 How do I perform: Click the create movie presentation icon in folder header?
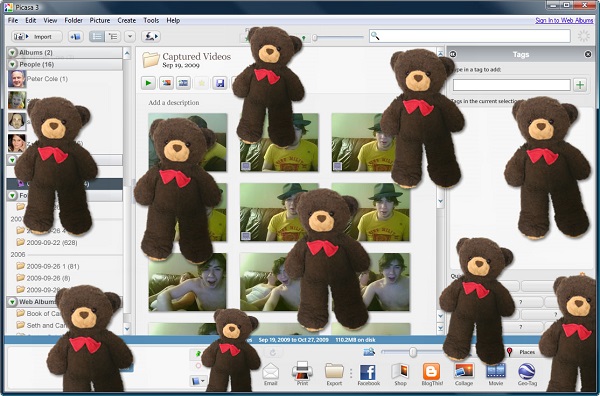pyautogui.click(x=183, y=83)
